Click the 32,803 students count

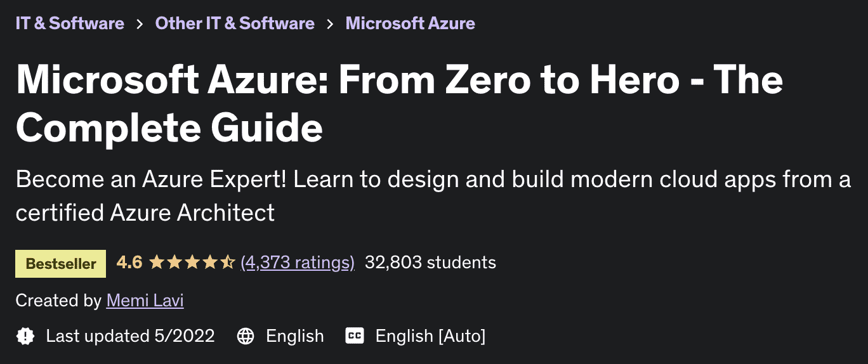coord(430,262)
